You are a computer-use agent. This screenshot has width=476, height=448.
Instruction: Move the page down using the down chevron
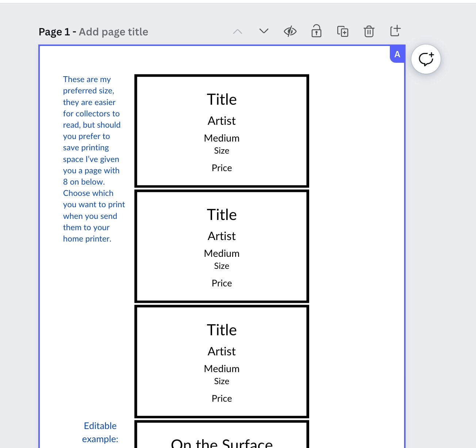point(264,31)
